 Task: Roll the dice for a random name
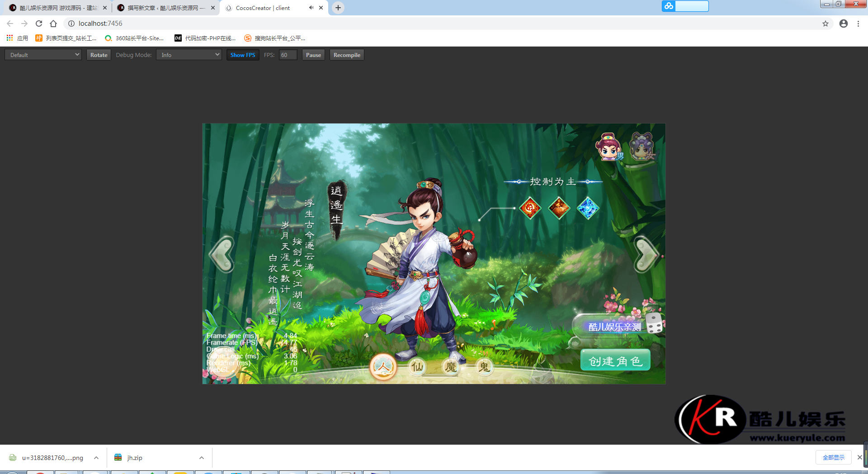(654, 323)
